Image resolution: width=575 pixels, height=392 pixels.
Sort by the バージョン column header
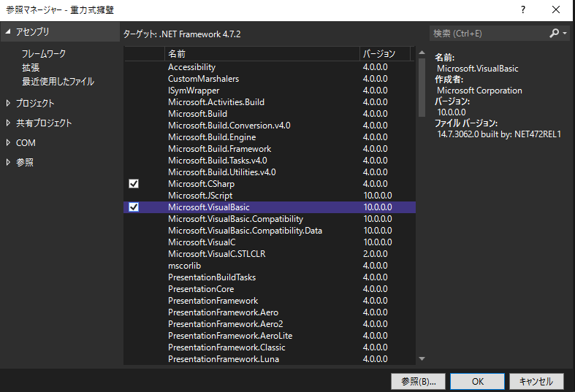(385, 54)
